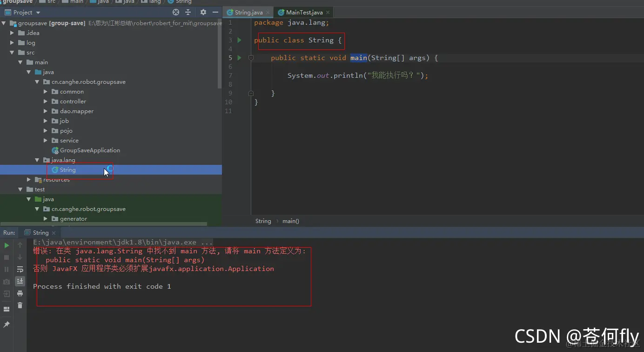Click the Collapse All icon in Project panel
644x352 pixels.
[188, 13]
